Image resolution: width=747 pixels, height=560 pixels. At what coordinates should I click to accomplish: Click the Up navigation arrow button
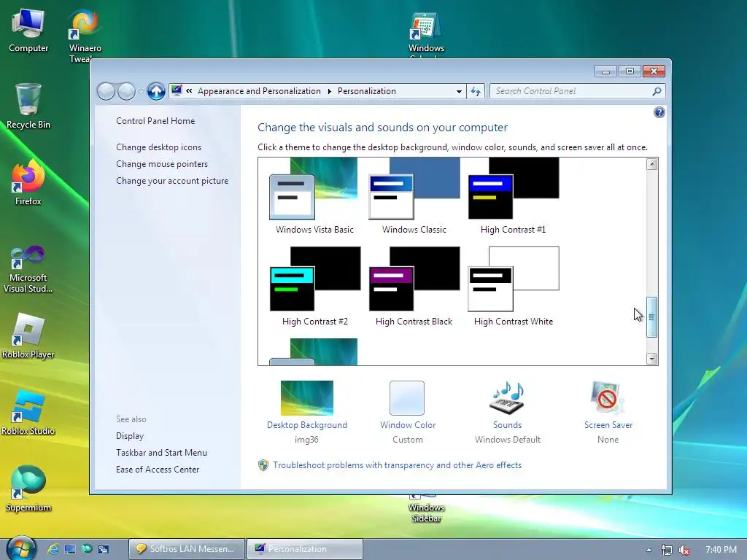click(156, 91)
